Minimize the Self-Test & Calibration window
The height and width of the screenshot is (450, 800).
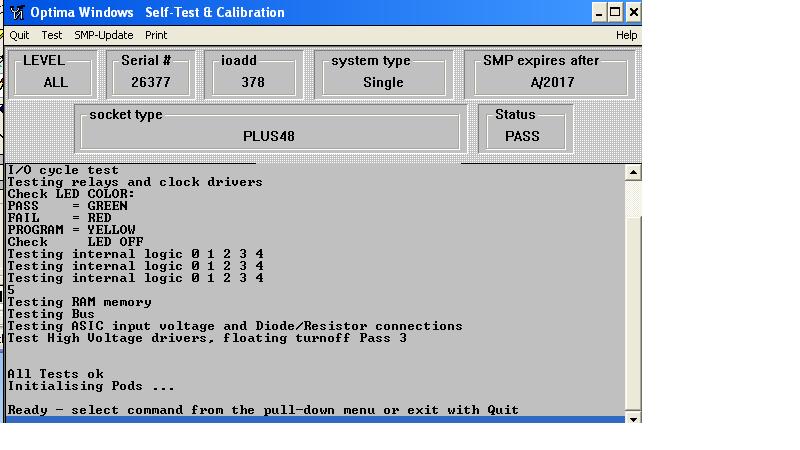tap(599, 12)
